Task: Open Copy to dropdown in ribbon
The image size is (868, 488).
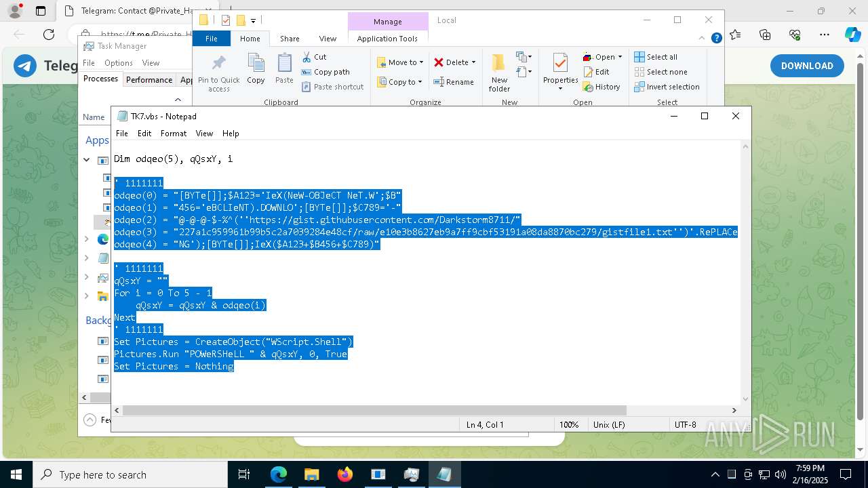Action: [x=400, y=82]
